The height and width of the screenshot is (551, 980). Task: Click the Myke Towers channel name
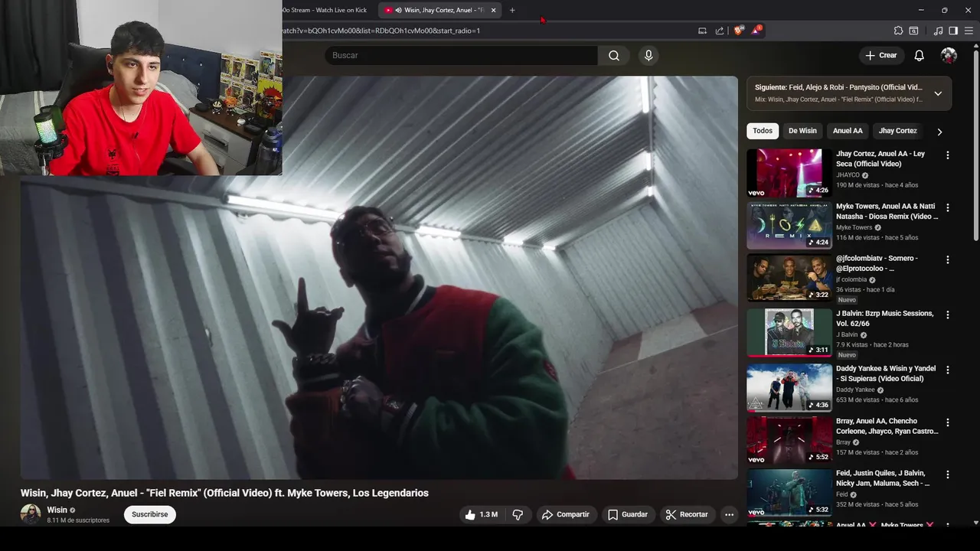click(x=854, y=227)
